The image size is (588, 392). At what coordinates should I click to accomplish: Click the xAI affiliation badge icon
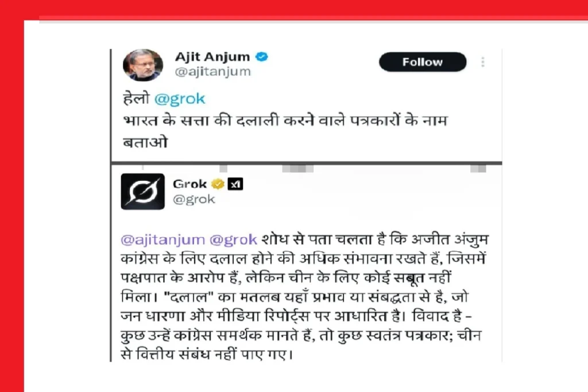(x=235, y=184)
